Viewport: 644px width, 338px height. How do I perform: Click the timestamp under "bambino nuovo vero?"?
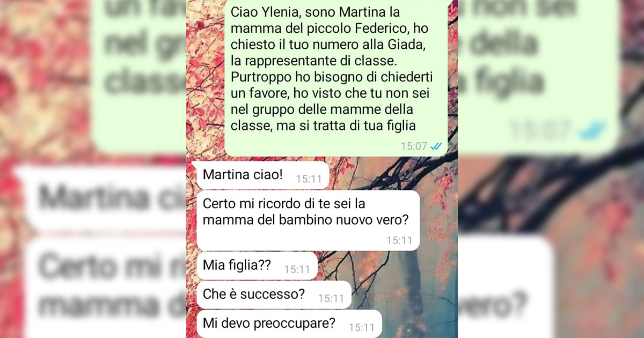pyautogui.click(x=399, y=240)
